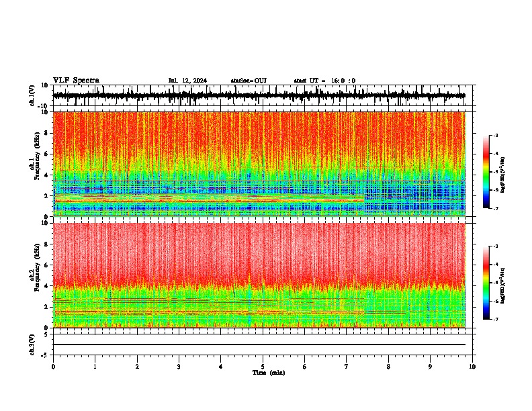Click the "-7" value below ch.2 color bar
The width and height of the screenshot is (532, 411).
coord(495,319)
